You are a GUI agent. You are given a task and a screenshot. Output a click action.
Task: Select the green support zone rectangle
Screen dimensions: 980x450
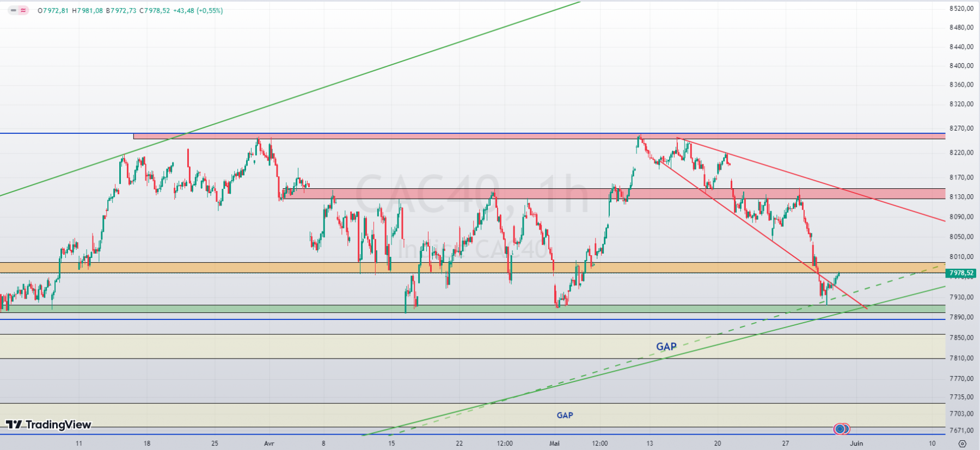[x=473, y=309]
